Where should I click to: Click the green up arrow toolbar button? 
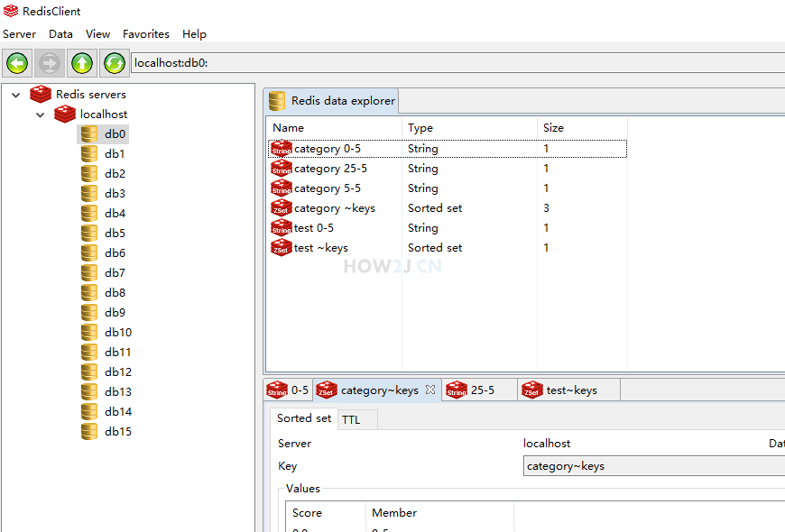tap(82, 63)
